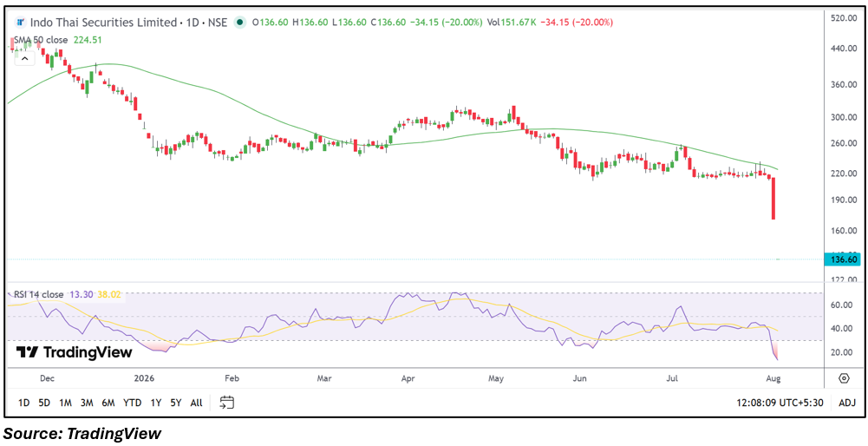
Task: Select the 6M time range
Action: (x=108, y=403)
